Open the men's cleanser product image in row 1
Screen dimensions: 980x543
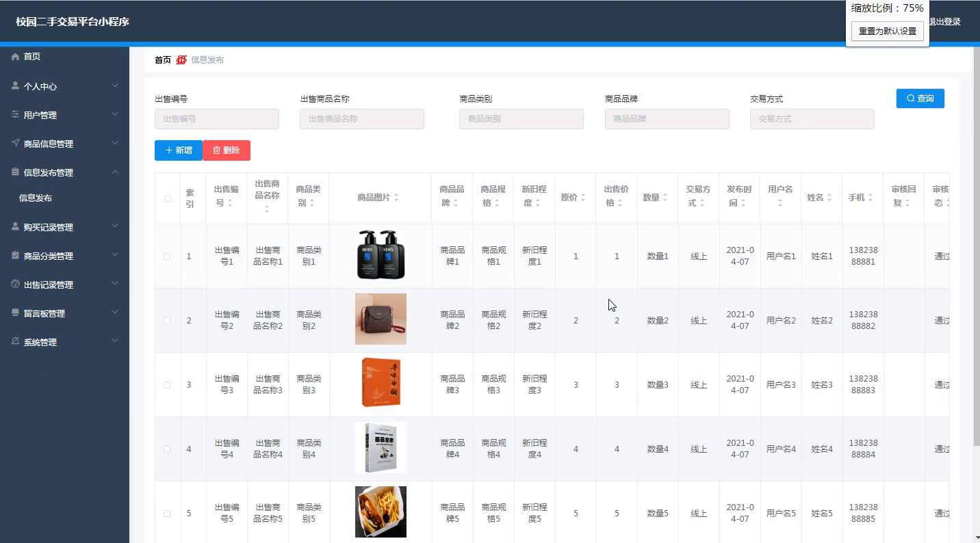click(381, 255)
